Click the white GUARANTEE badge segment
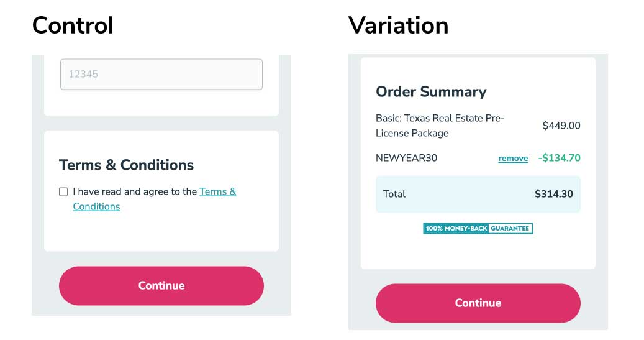The width and height of the screenshot is (644, 340). pos(510,229)
